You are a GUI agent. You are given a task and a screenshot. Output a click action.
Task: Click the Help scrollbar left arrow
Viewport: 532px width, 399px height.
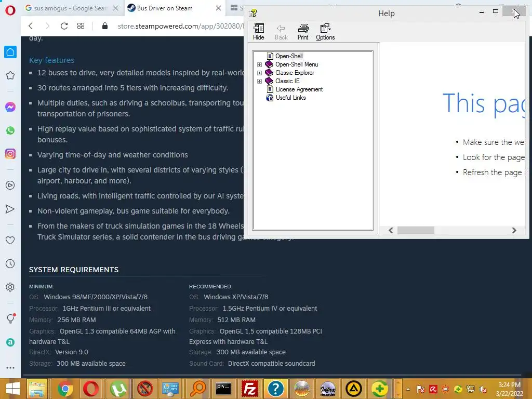pos(391,230)
